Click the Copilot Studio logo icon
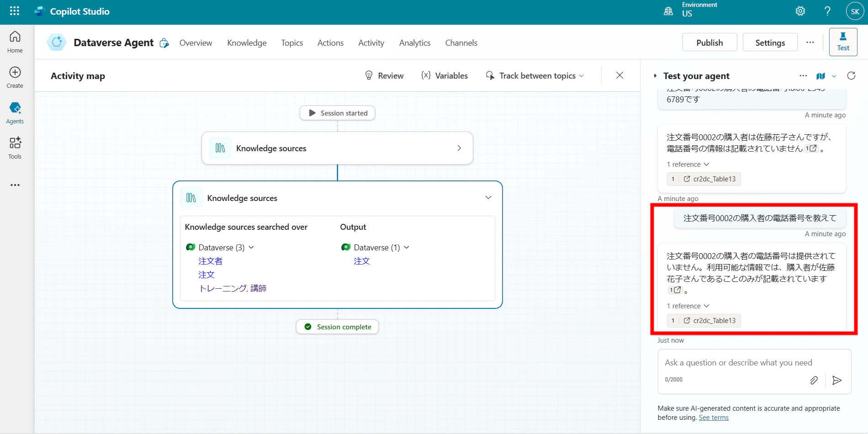This screenshot has height=434, width=868. (x=39, y=11)
